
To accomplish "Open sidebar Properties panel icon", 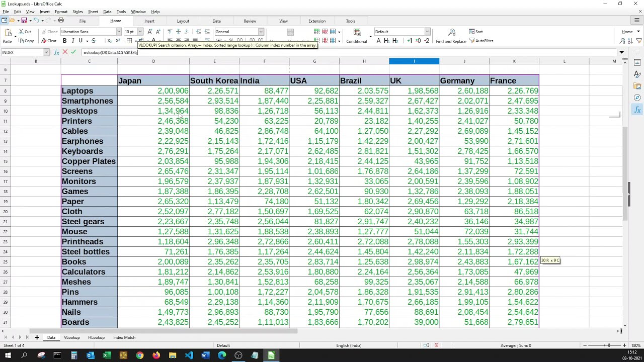I will [x=637, y=63].
